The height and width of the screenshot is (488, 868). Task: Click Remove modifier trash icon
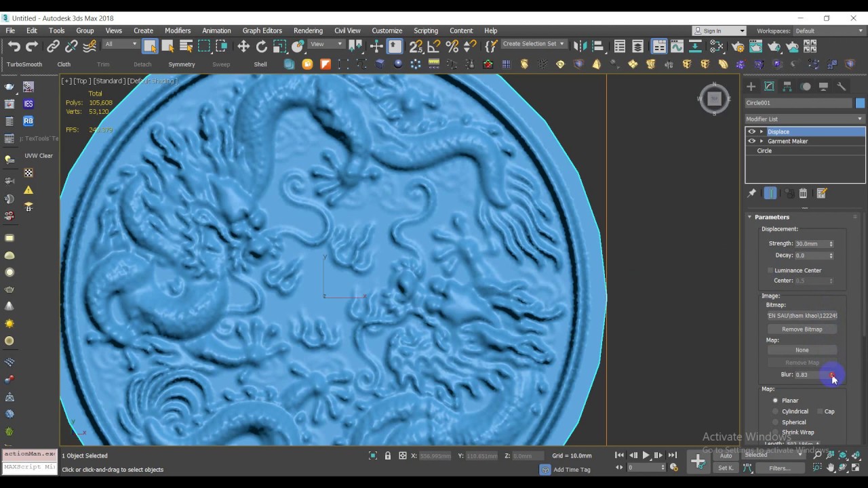pos(803,193)
